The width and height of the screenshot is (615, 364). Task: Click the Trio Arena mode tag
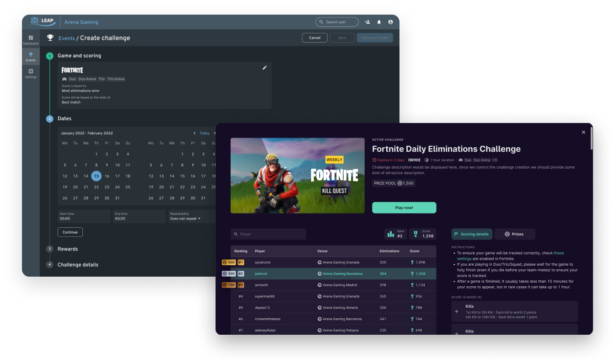coord(116,79)
